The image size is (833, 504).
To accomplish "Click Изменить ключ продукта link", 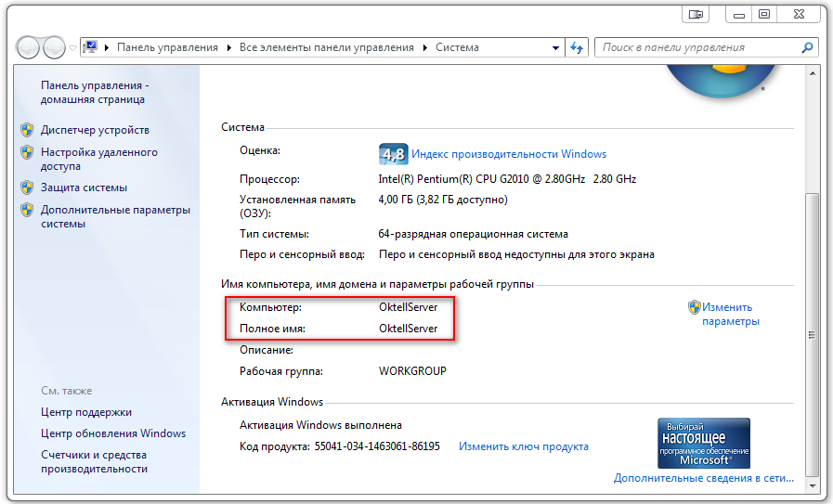I will [523, 446].
